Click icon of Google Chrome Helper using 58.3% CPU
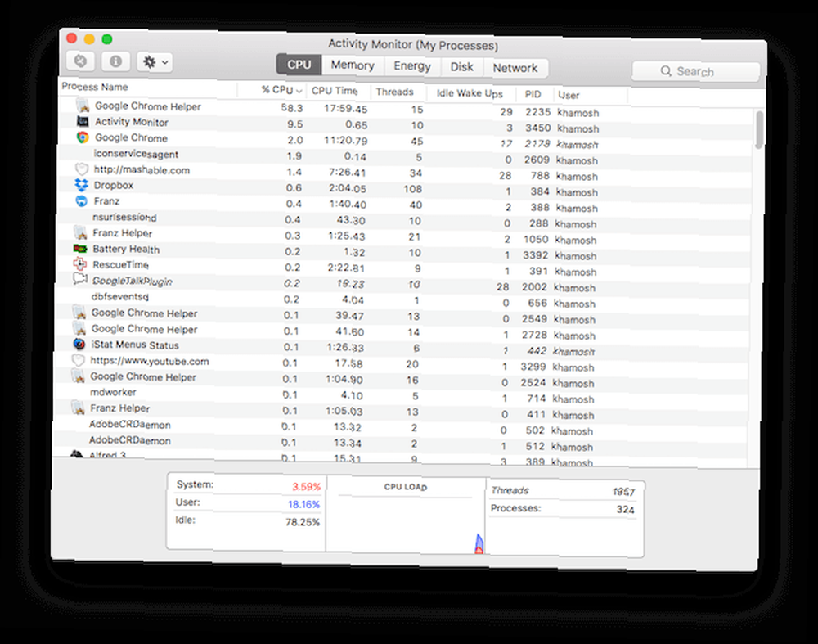 click(83, 106)
